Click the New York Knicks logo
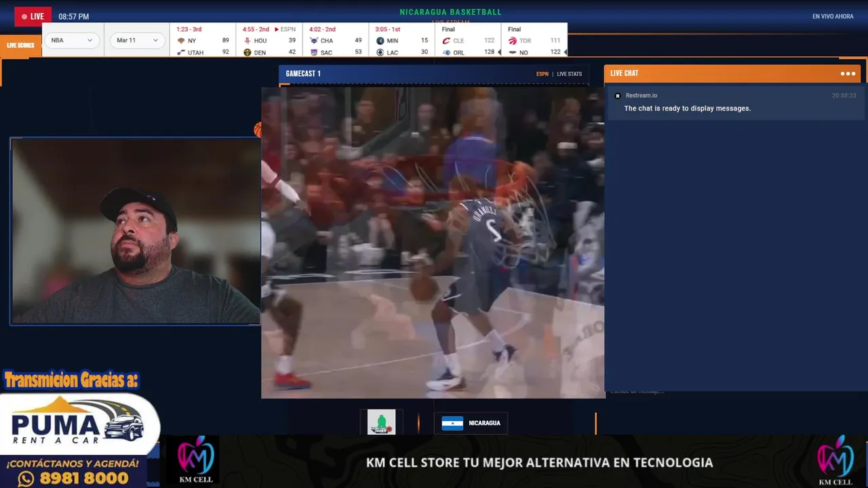This screenshot has width=868, height=488. (x=181, y=41)
